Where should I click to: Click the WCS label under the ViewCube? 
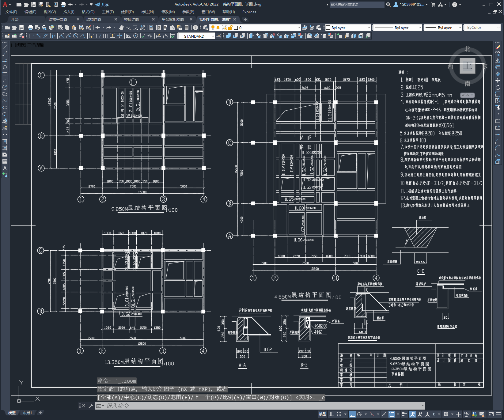467,95
